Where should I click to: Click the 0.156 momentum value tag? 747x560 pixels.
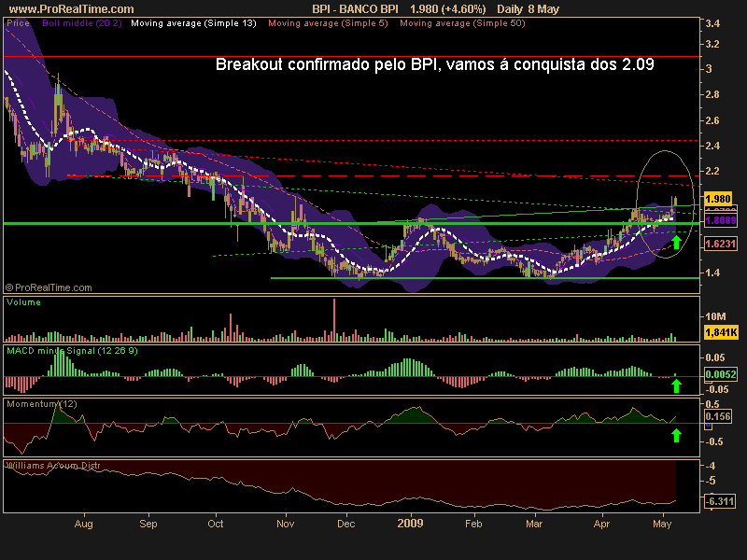tap(718, 416)
